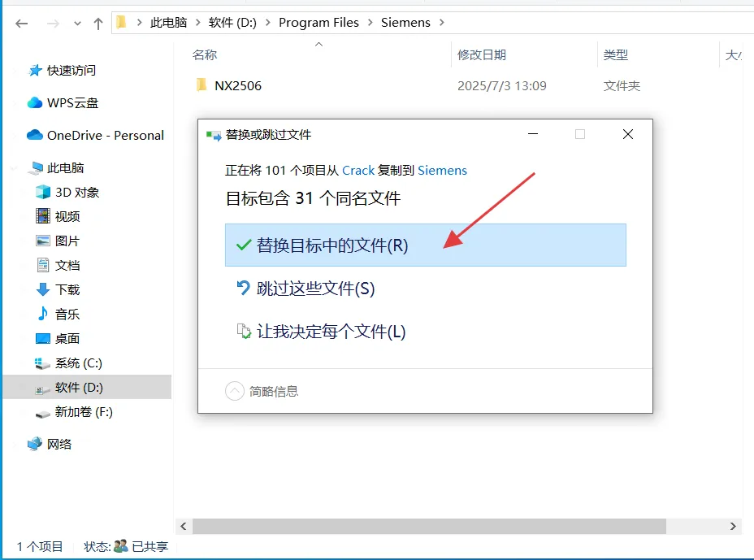Screen dimensions: 754x560
Task: Expand chevron after 软件 (D:) breadcrumb
Action: [x=268, y=23]
